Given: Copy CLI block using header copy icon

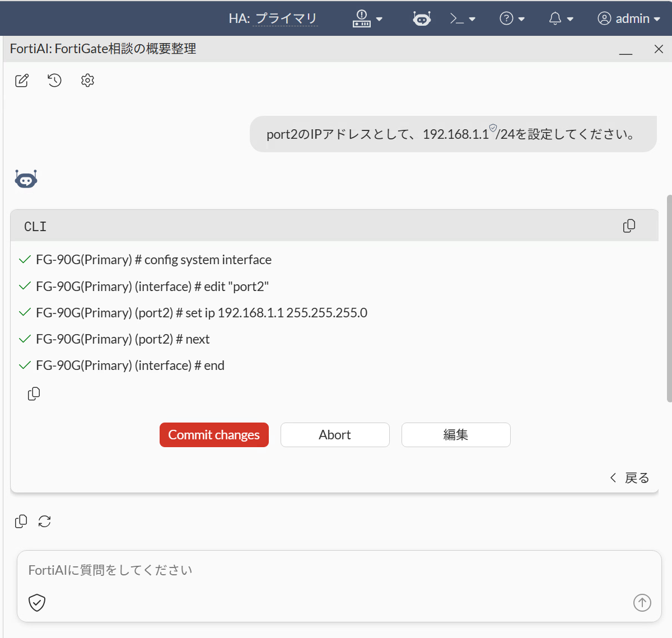Looking at the screenshot, I should tap(629, 226).
